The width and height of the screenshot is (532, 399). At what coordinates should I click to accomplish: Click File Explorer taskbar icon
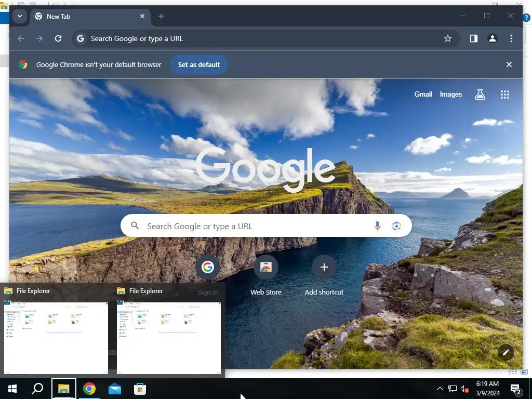pos(63,389)
